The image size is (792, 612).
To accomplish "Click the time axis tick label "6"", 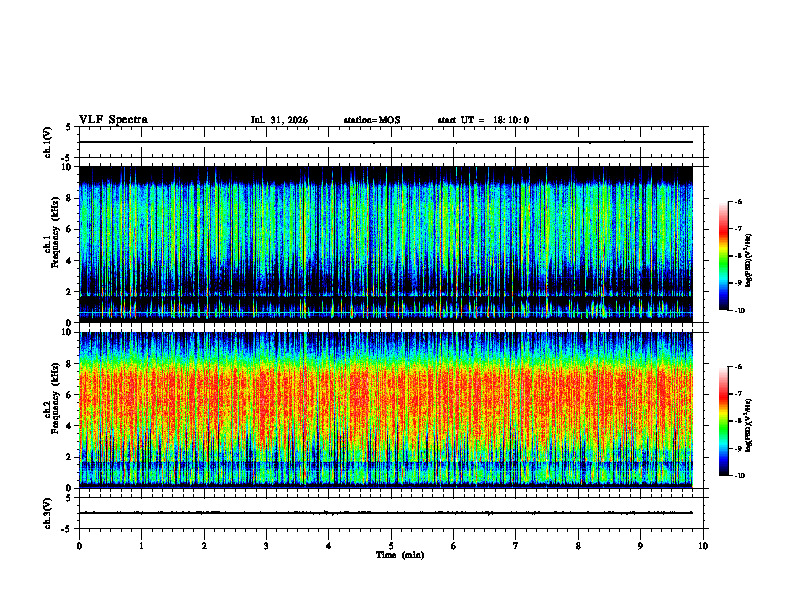I will (x=453, y=546).
